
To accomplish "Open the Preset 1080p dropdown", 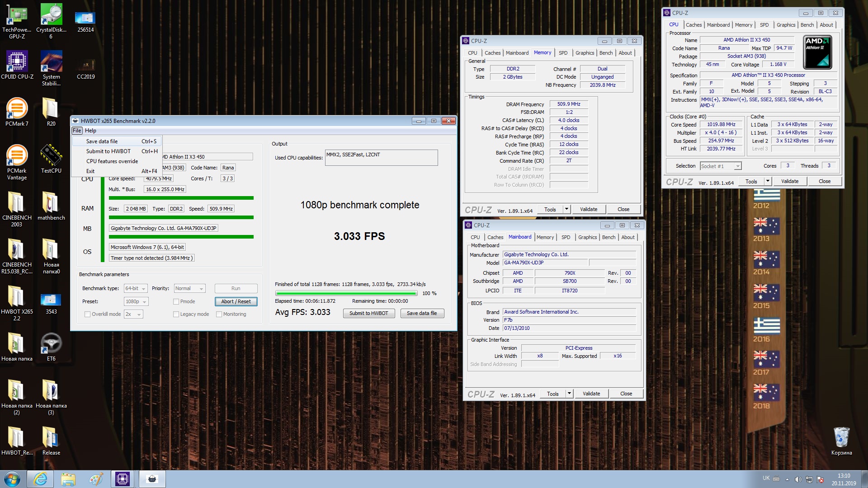I will (136, 301).
